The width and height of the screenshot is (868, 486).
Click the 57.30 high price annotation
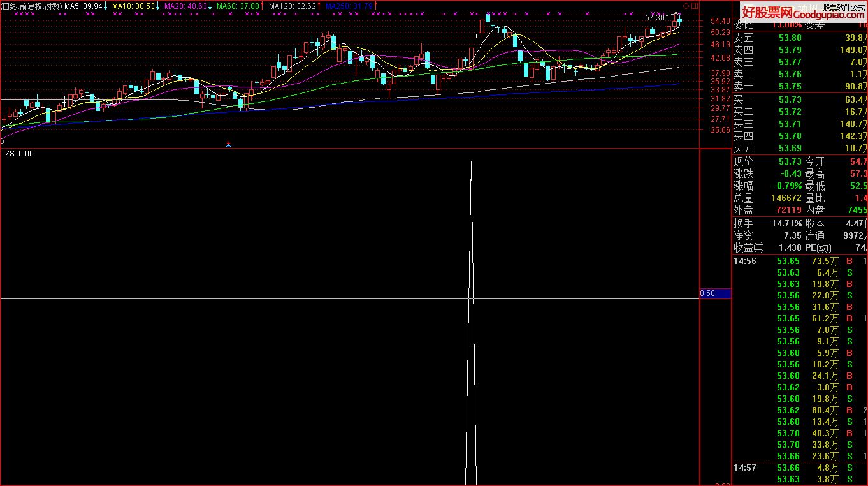tap(655, 17)
